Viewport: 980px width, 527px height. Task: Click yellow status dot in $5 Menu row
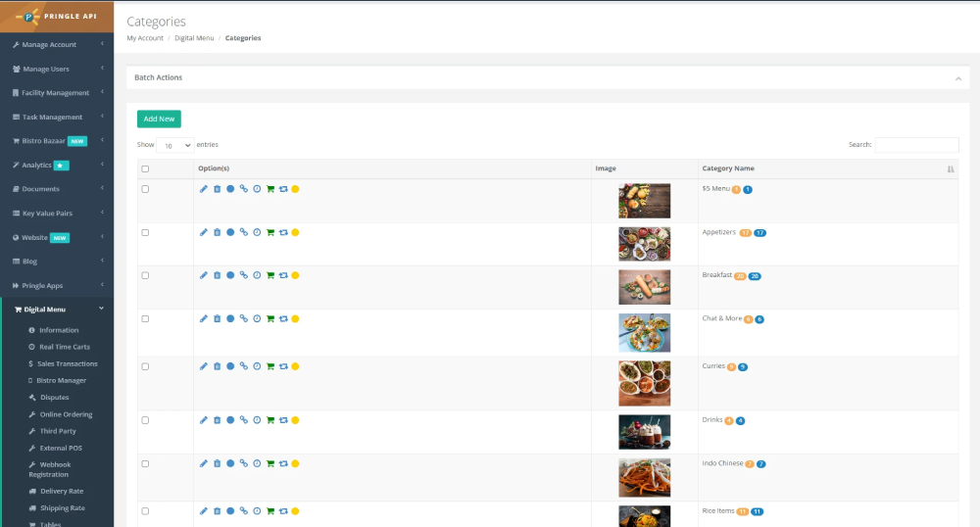[x=296, y=189]
